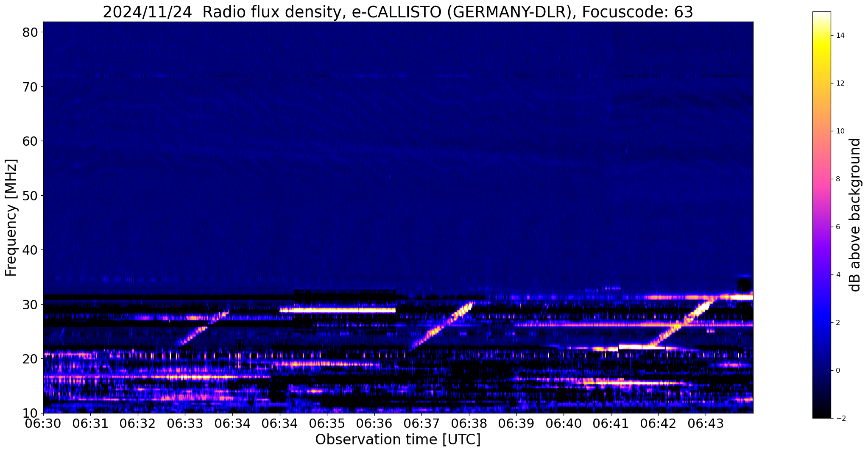Click the diagonal drifting burst ending near 06:38
Viewport: 868px width, 452px height.
(441, 325)
